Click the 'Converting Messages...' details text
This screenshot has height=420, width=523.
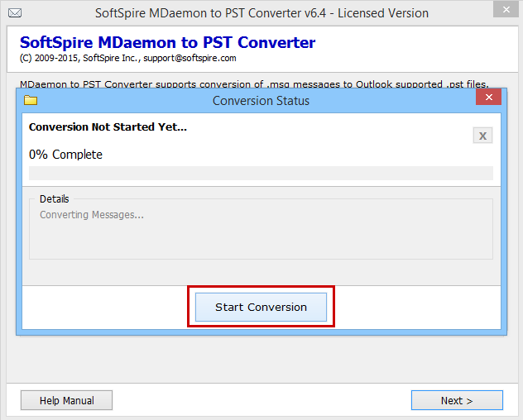point(92,215)
